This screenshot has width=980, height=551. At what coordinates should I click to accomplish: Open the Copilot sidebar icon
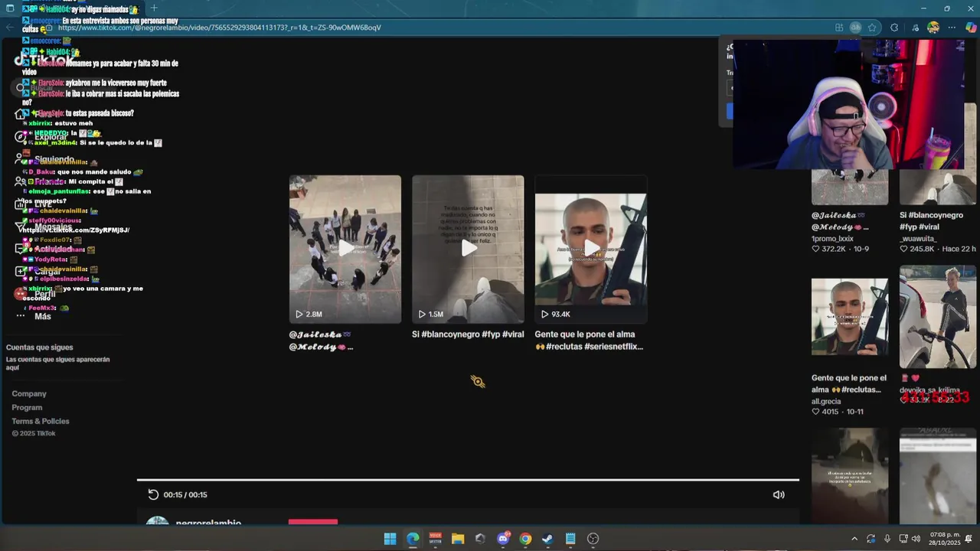(x=971, y=28)
